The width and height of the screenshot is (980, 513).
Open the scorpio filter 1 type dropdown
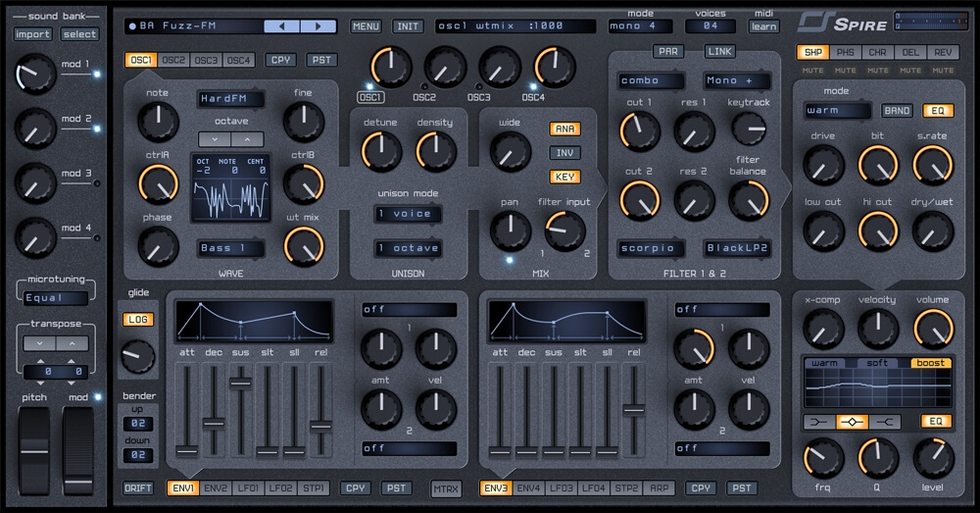pyautogui.click(x=651, y=248)
